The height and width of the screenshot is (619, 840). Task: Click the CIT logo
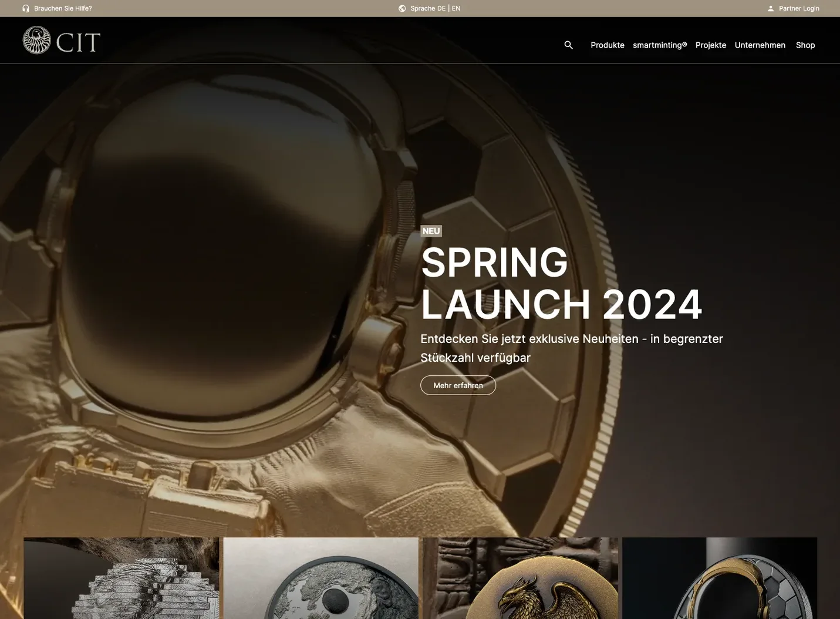[x=62, y=41]
